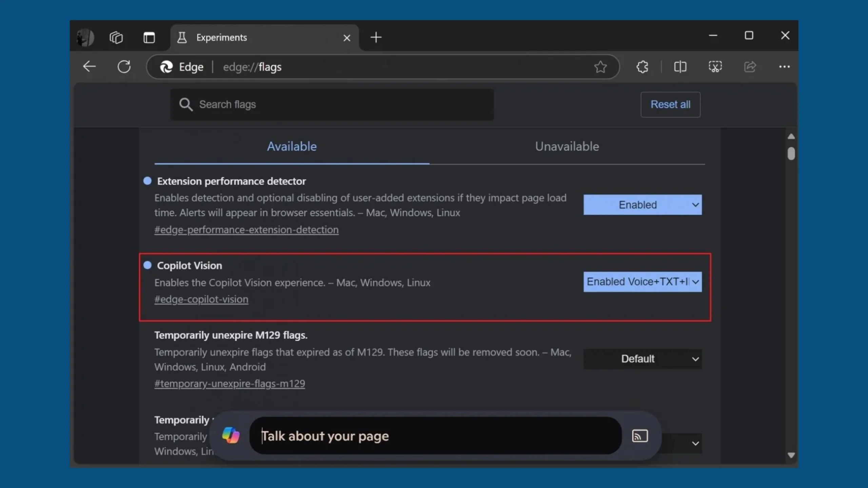Click the Copilot Vision flag title
Viewport: 868px width, 488px height.
click(x=190, y=265)
